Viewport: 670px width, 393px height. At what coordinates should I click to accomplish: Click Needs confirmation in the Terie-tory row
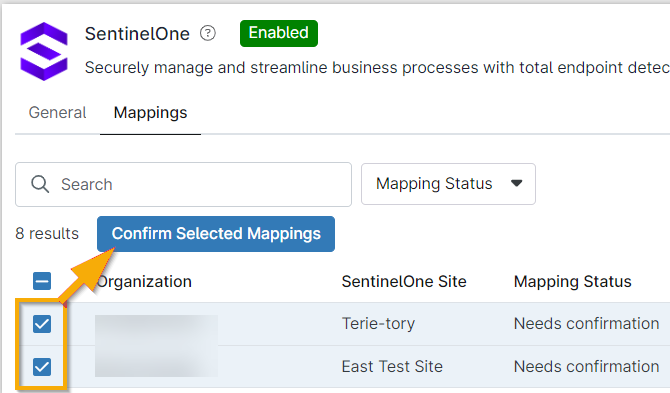(586, 324)
